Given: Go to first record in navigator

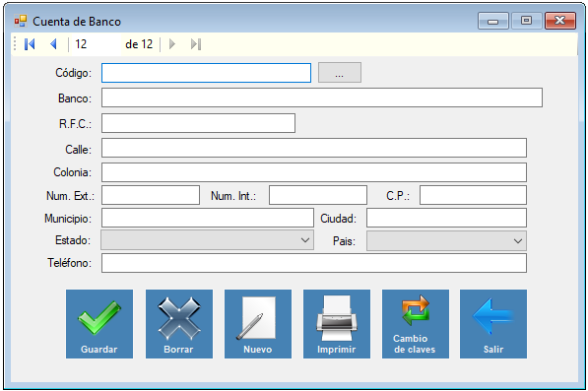Looking at the screenshot, I should tap(30, 44).
